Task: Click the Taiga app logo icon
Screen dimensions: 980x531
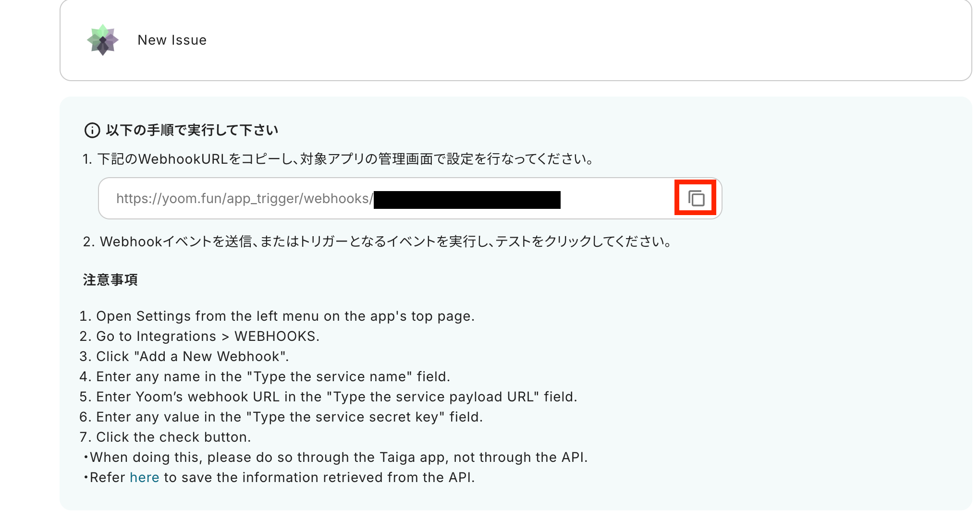Action: point(102,40)
